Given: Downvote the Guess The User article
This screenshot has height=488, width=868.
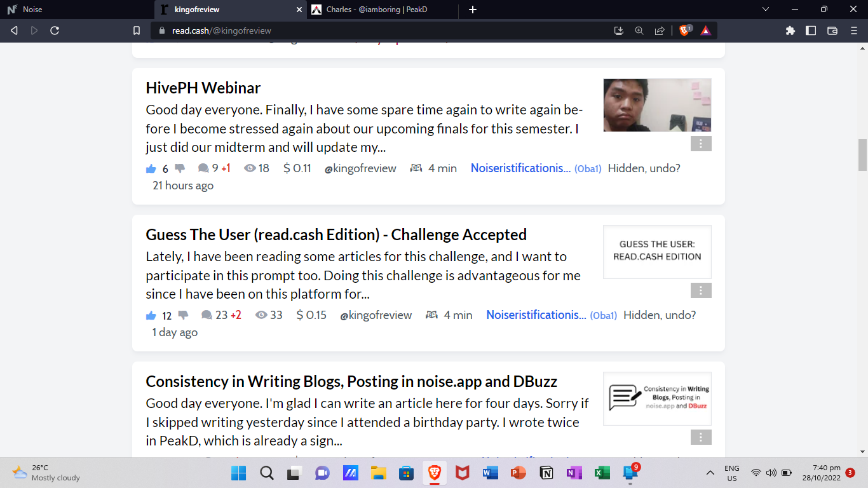Looking at the screenshot, I should [x=183, y=315].
